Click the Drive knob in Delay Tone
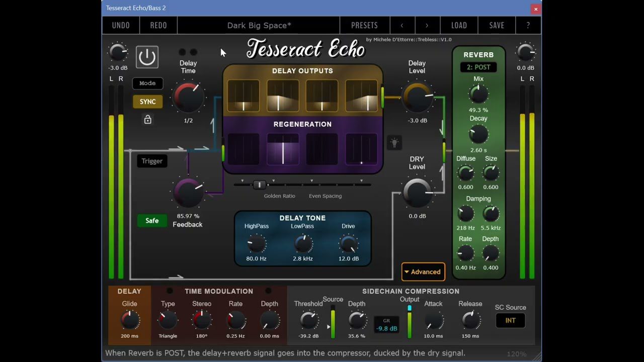 348,244
